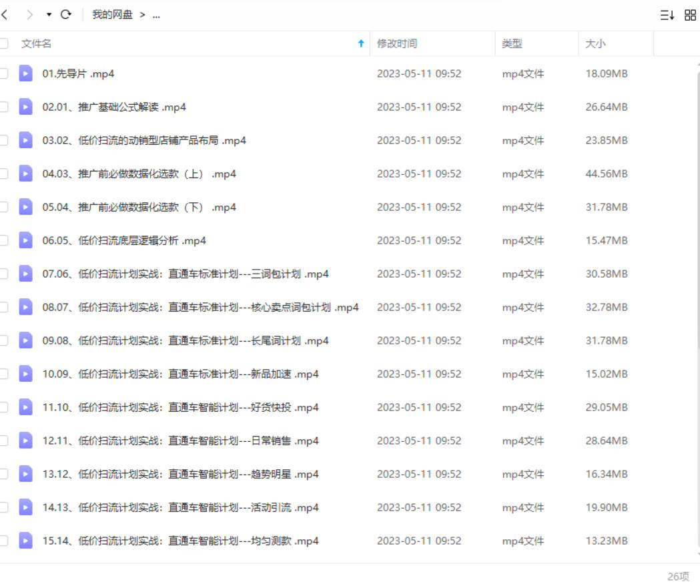700x588 pixels.
Task: Click size value 44.56MB
Action: point(607,174)
